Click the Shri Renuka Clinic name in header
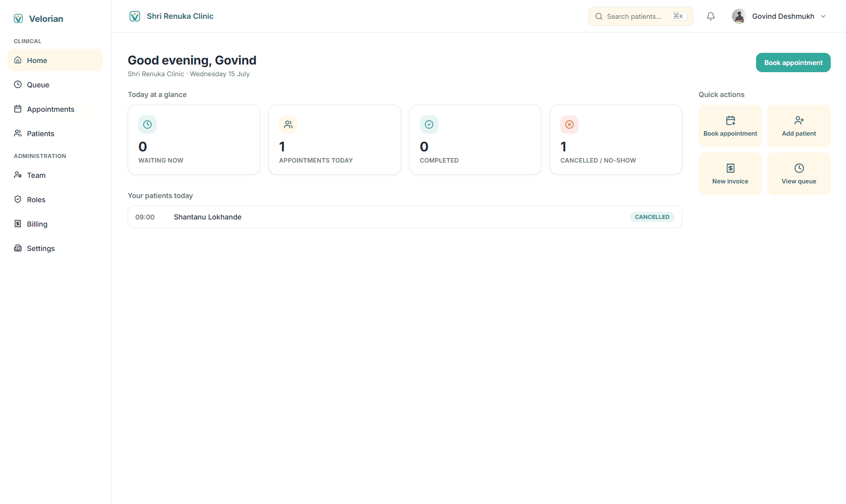Screen dimensions: 846x504 point(180,16)
